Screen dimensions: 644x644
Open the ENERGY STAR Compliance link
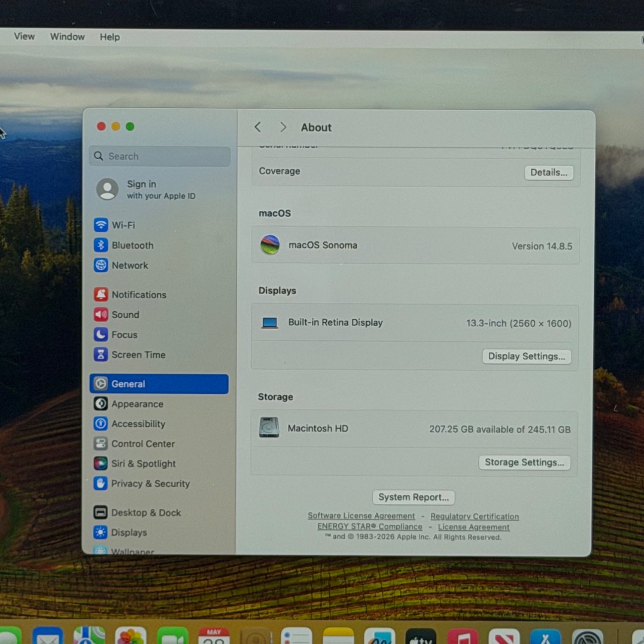(x=370, y=526)
